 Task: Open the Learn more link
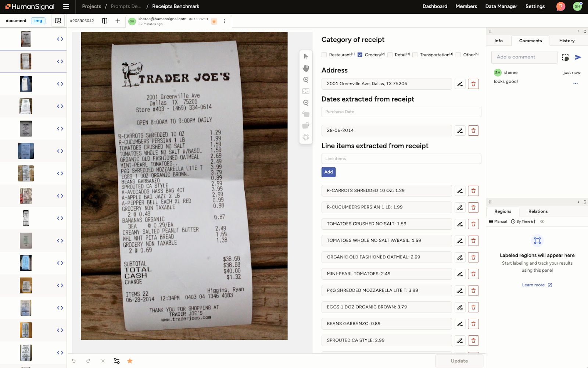(537, 285)
